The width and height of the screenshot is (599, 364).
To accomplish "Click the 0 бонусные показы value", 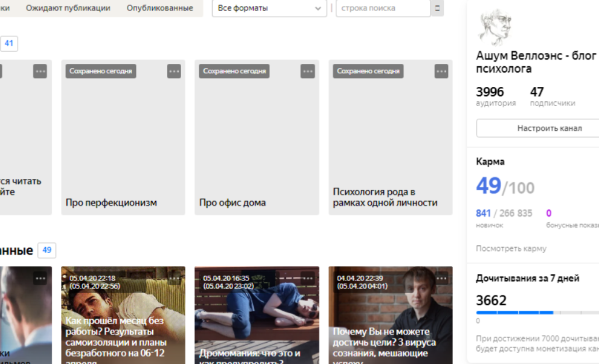I will tap(549, 213).
